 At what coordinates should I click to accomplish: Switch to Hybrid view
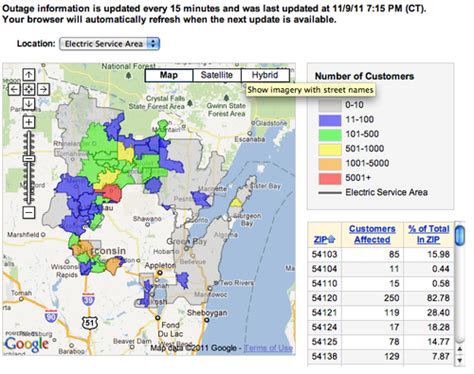coord(265,75)
